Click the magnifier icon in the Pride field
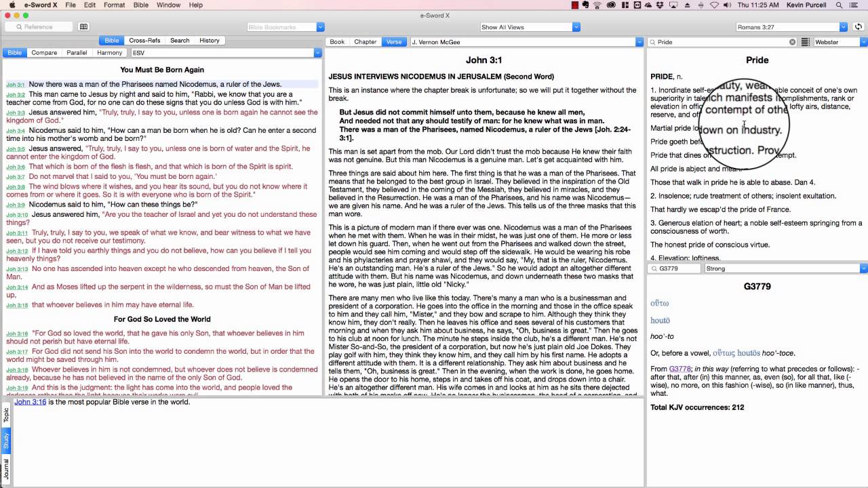This screenshot has width=868, height=488. pyautogui.click(x=653, y=42)
